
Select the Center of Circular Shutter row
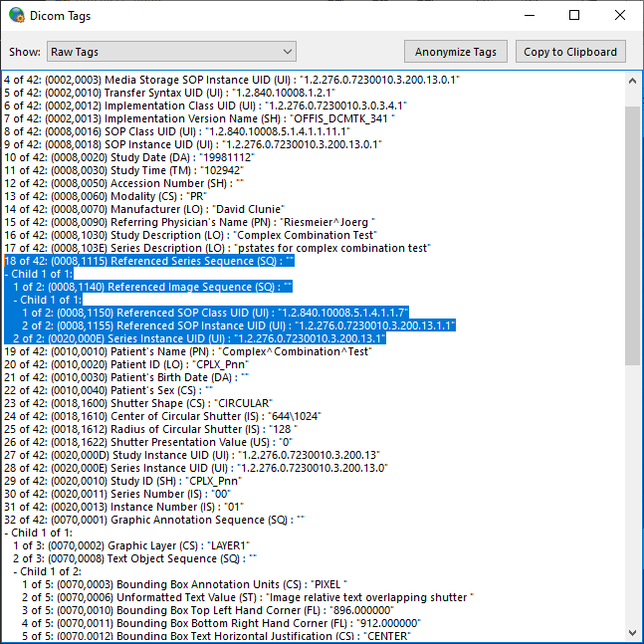coord(162,416)
